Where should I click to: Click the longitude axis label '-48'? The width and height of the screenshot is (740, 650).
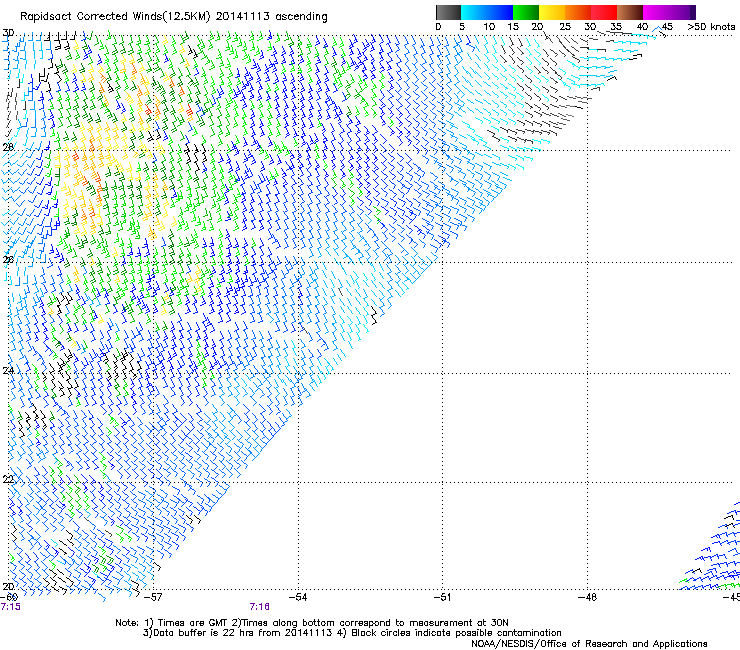(587, 597)
